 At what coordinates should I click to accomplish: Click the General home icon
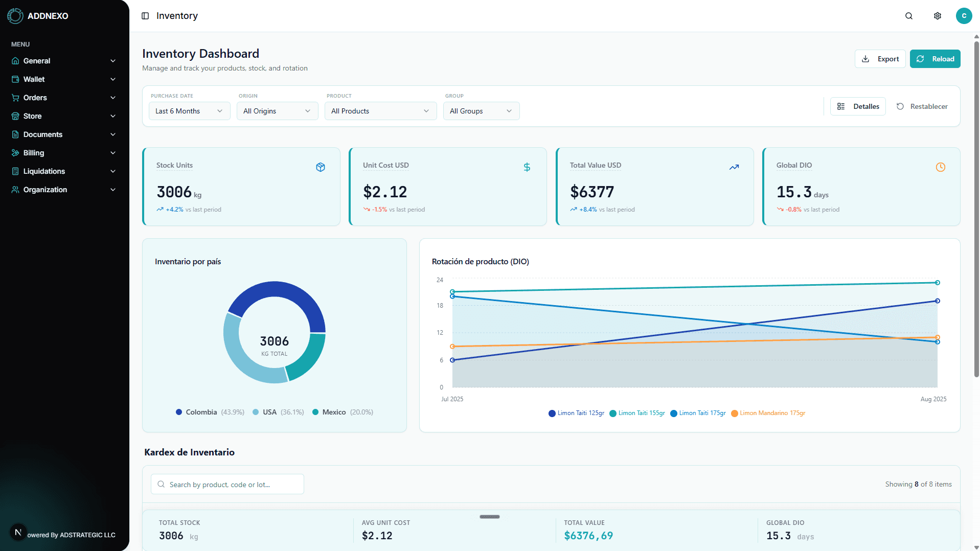coord(15,61)
